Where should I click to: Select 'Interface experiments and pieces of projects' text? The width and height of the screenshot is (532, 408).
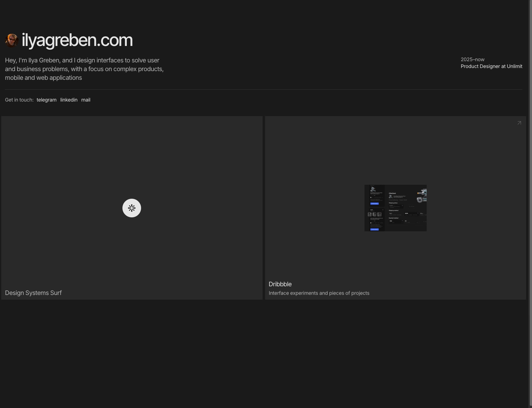pos(319,293)
